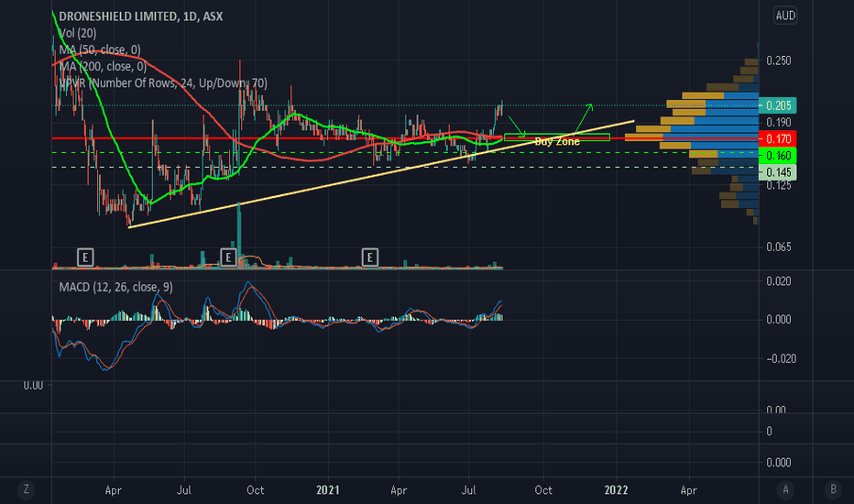Screen dimensions: 854x504
Task: Toggle the A auto scale button
Action: (x=785, y=489)
